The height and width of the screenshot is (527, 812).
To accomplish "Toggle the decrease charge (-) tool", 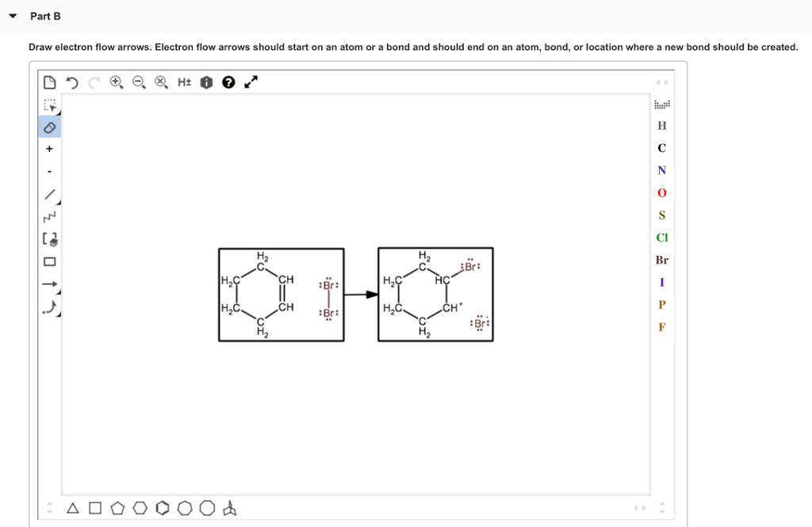I will point(49,170).
